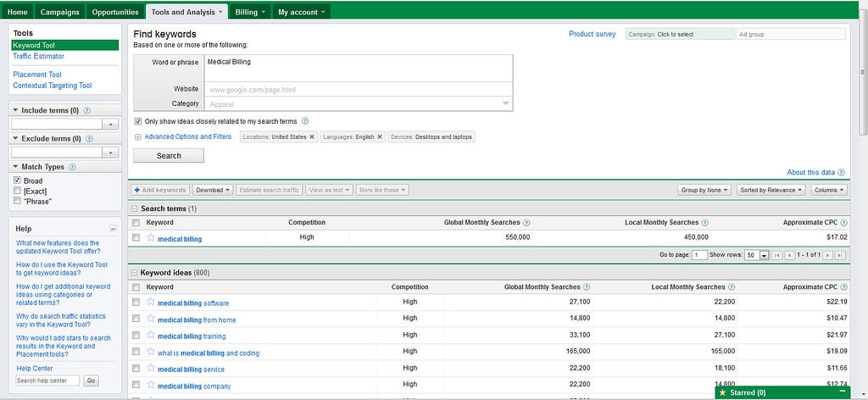
Task: Star the medical billing software keyword
Action: pyautogui.click(x=151, y=302)
